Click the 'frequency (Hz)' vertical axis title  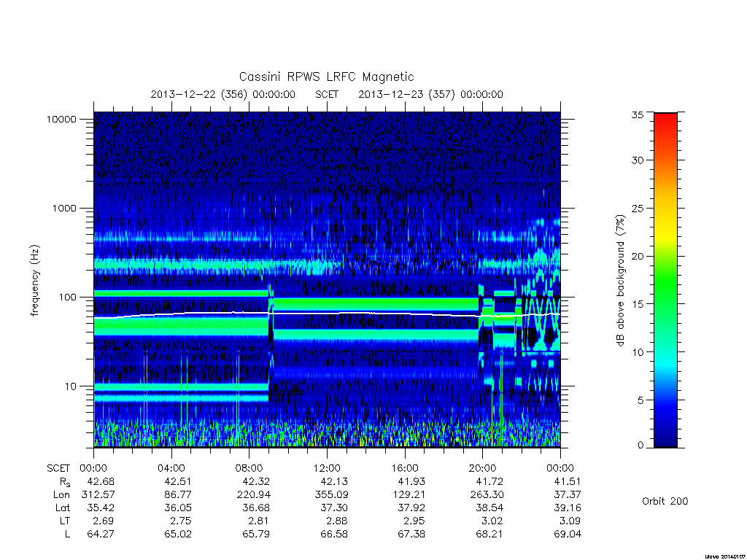34,281
